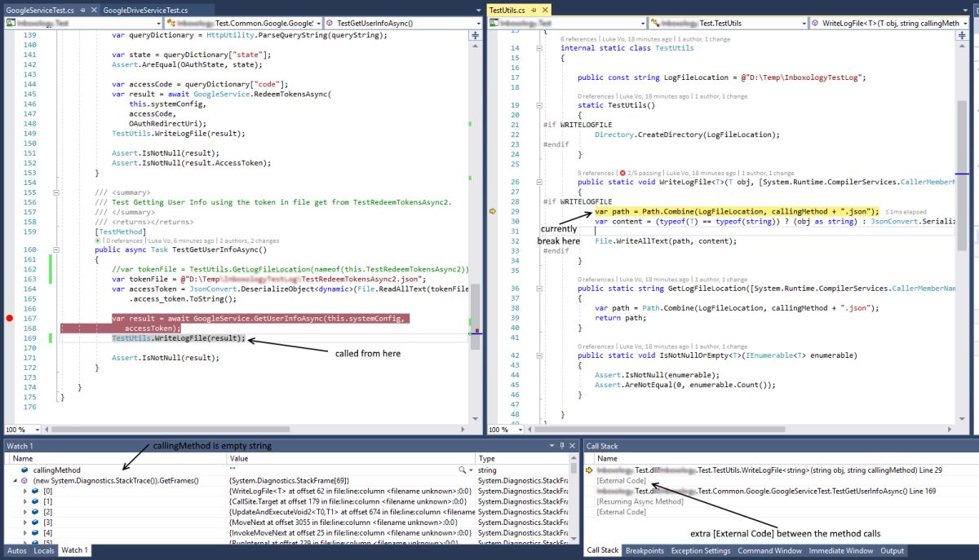Image resolution: width=979 pixels, height=560 pixels.
Task: Click the split-editor icon in left pane
Action: point(476,36)
